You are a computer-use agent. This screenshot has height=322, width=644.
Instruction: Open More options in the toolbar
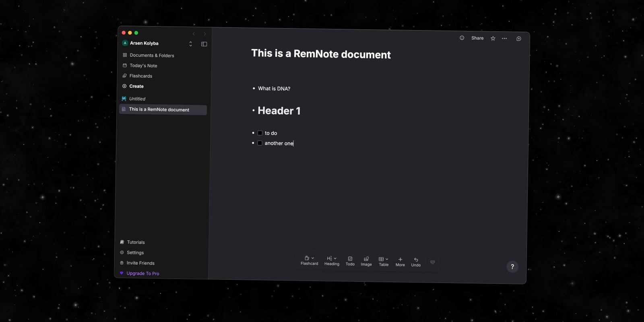(x=400, y=262)
